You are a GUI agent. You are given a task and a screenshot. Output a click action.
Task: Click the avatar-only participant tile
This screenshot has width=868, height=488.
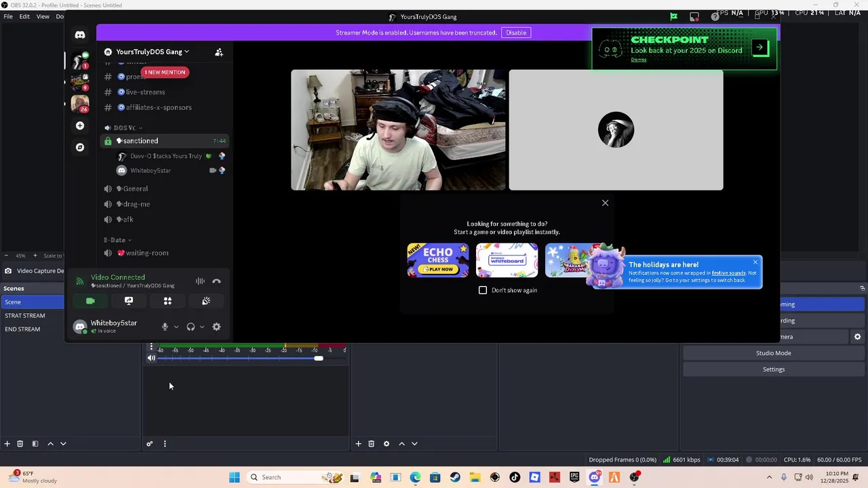pyautogui.click(x=616, y=130)
